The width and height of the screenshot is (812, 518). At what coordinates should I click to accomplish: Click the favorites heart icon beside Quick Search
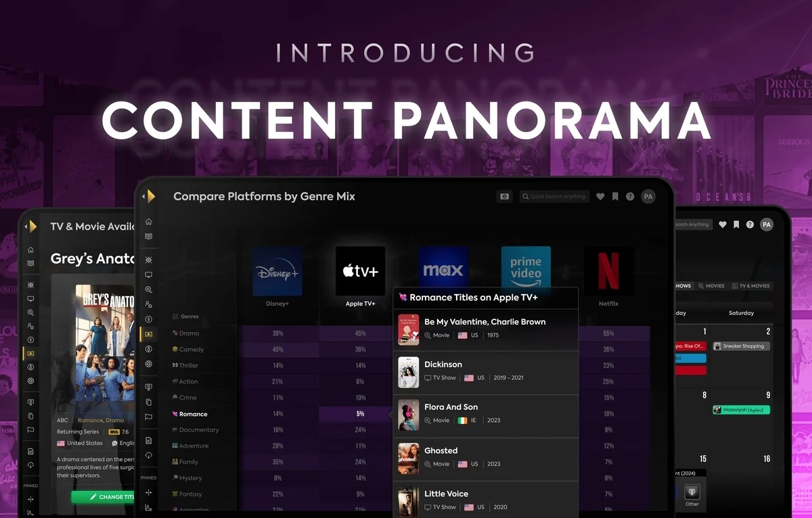point(600,197)
